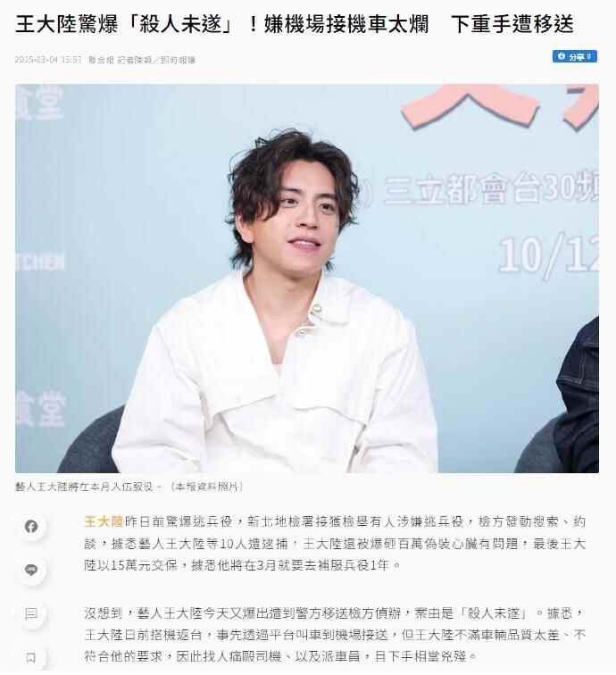Click the reporter name 記者陳瑀 in byline

click(135, 60)
